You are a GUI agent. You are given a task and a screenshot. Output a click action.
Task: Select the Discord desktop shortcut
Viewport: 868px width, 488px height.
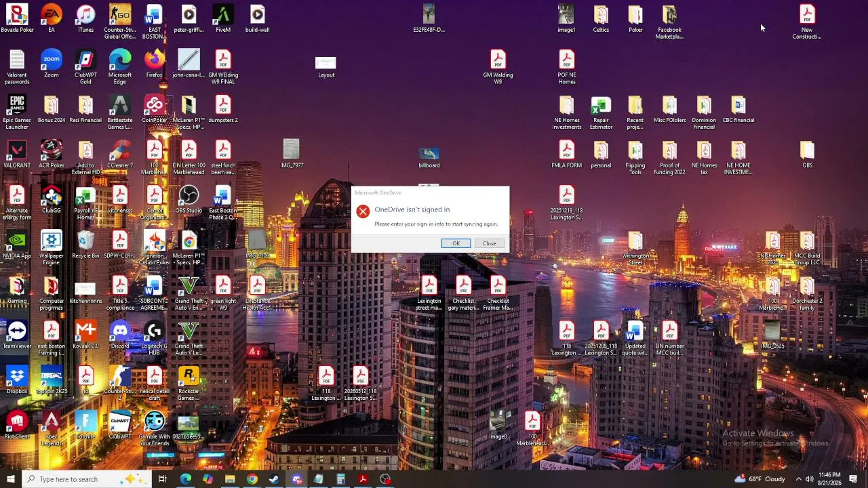pyautogui.click(x=120, y=335)
